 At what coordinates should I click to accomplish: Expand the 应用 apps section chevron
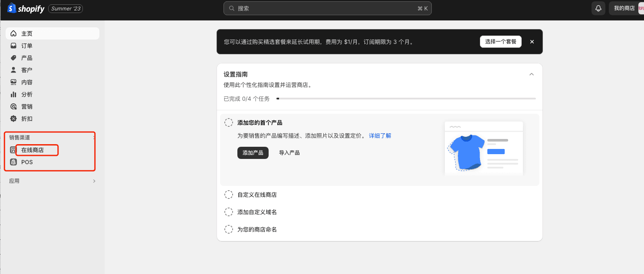point(94,181)
